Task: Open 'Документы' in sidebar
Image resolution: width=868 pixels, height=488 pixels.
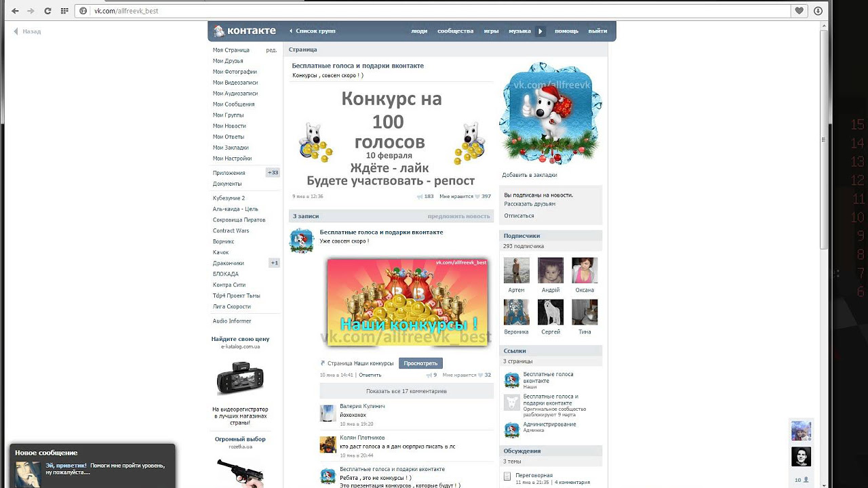Action: click(227, 184)
